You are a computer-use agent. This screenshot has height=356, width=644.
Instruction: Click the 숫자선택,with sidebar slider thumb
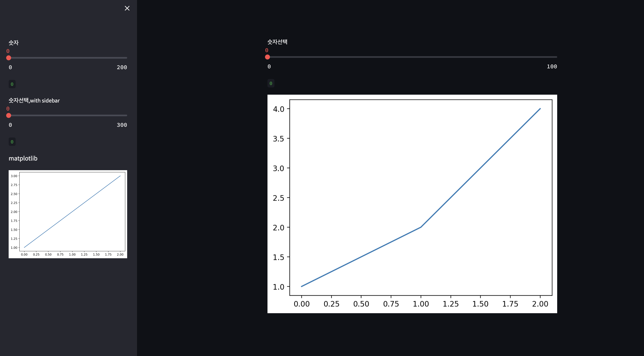coord(9,115)
